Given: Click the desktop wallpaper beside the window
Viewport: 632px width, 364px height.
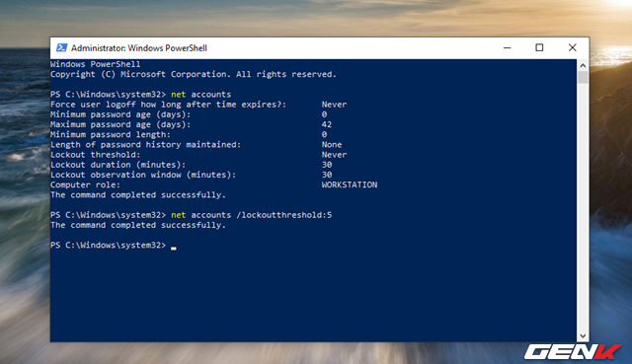Looking at the screenshot, I should tap(24, 201).
